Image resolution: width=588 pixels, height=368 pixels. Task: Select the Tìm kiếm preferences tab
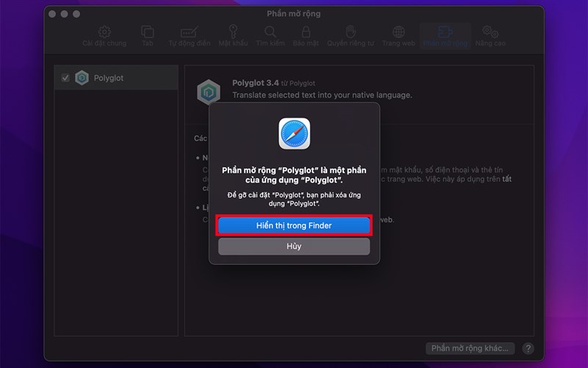pyautogui.click(x=270, y=36)
